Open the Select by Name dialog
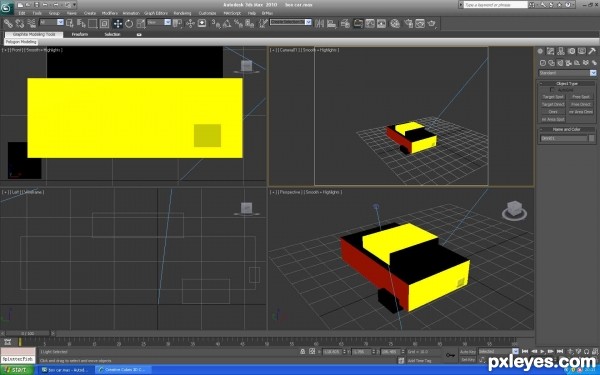Viewport: 600px width, 375px height. [x=81, y=23]
